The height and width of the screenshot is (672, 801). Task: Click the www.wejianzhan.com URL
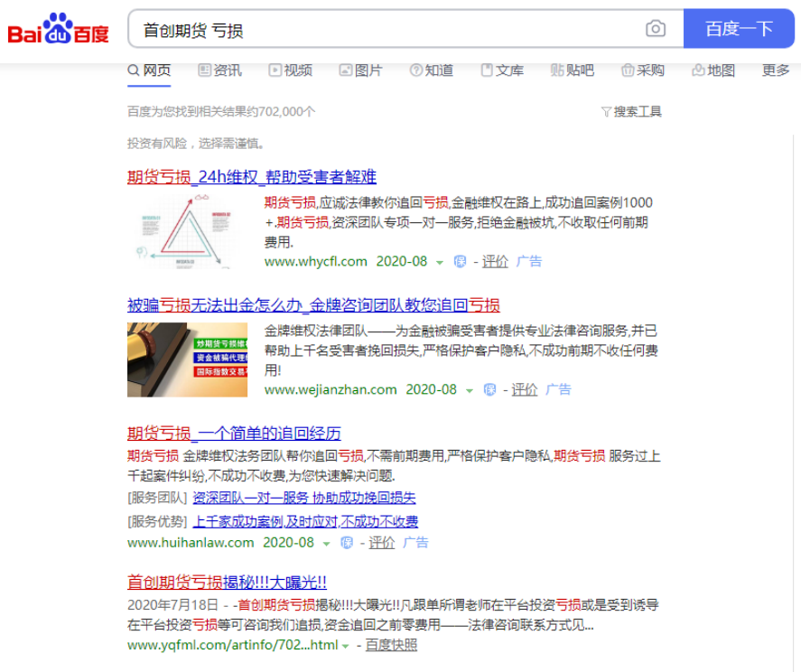tap(331, 390)
